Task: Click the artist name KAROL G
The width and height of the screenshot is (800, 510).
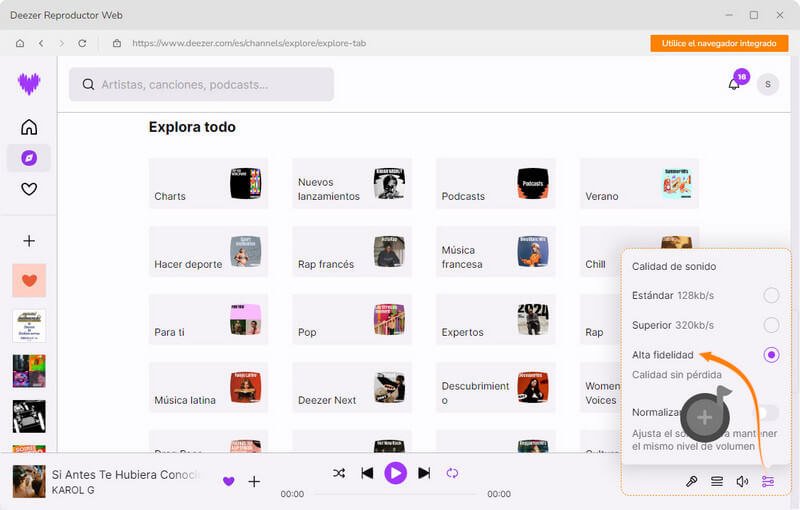Action: pos(73,490)
